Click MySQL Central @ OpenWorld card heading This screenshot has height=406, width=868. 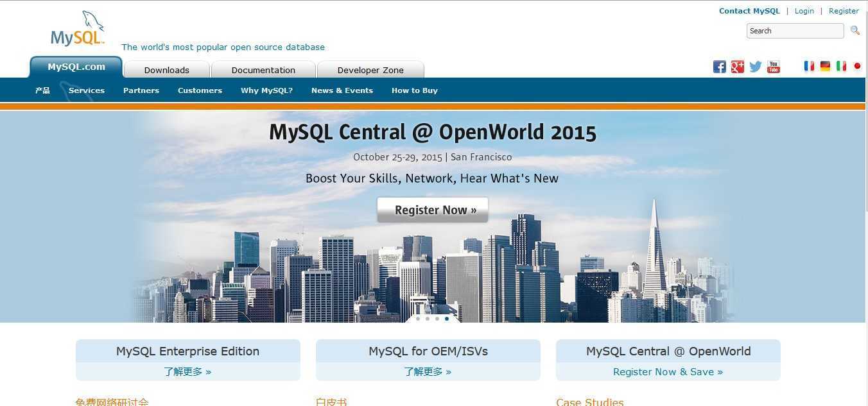(x=668, y=351)
